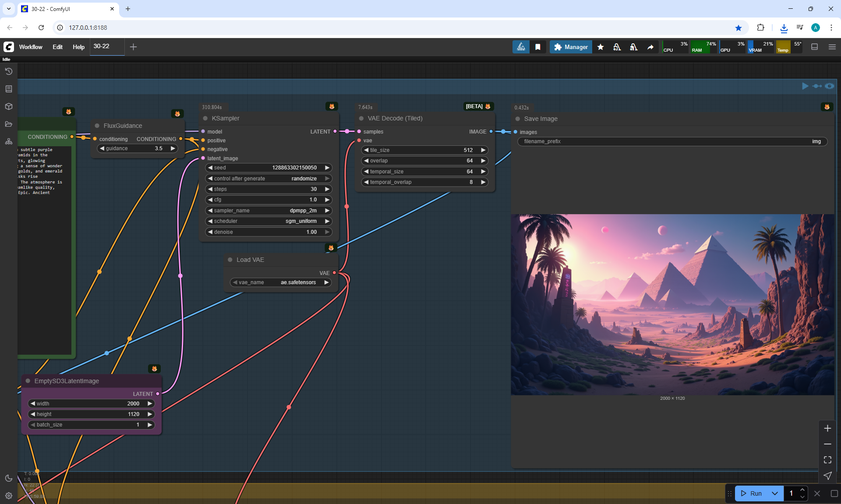Toggle dark theme moon icon
Screen dimensions: 841x504
9,478
